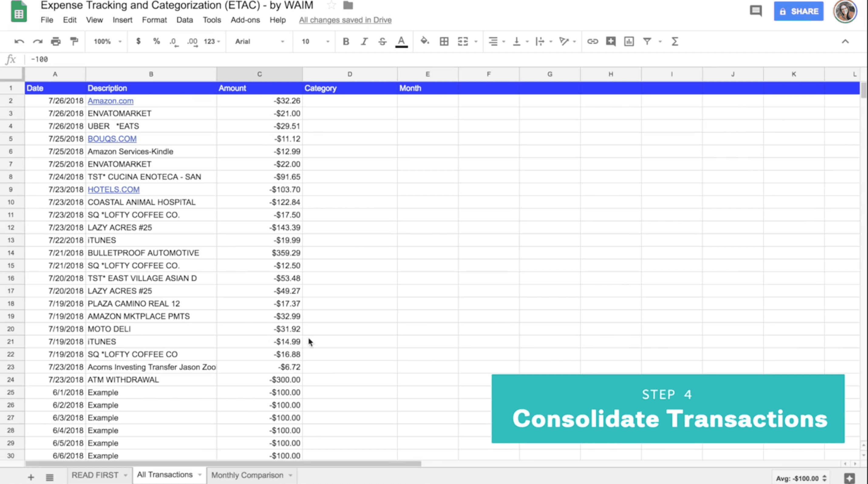The height and width of the screenshot is (484, 868).
Task: Toggle italic text style
Action: tap(364, 42)
